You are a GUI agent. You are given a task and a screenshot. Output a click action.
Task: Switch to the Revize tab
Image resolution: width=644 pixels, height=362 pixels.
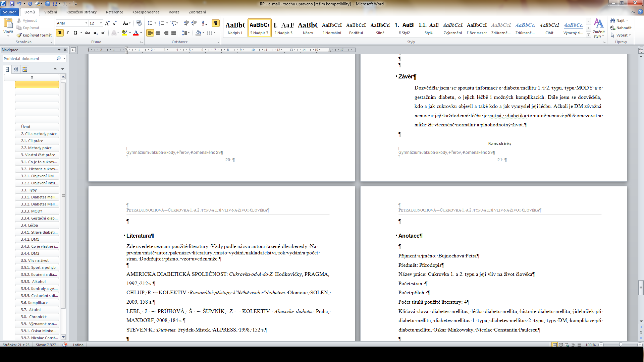point(174,12)
